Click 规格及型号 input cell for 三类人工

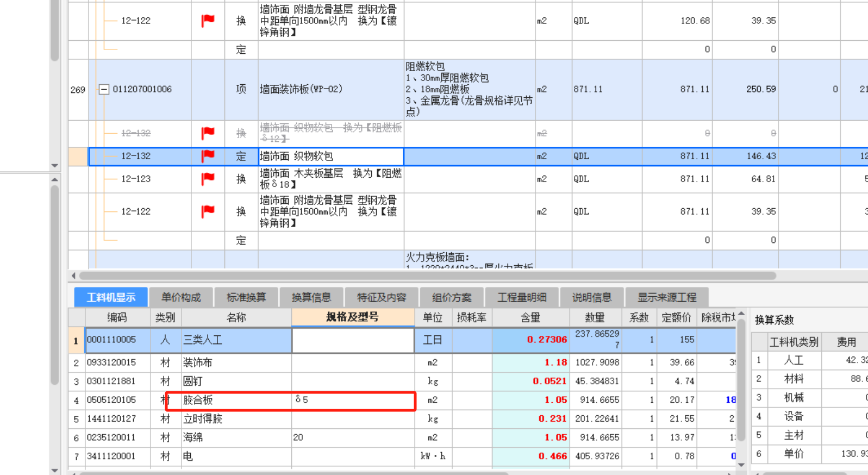tap(353, 340)
